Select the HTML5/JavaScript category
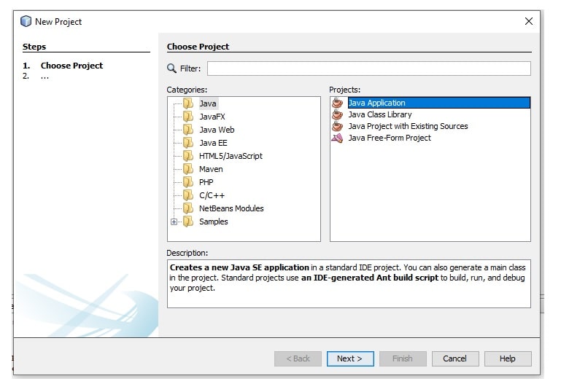Image resolution: width=561 pixels, height=392 pixels. 231,156
